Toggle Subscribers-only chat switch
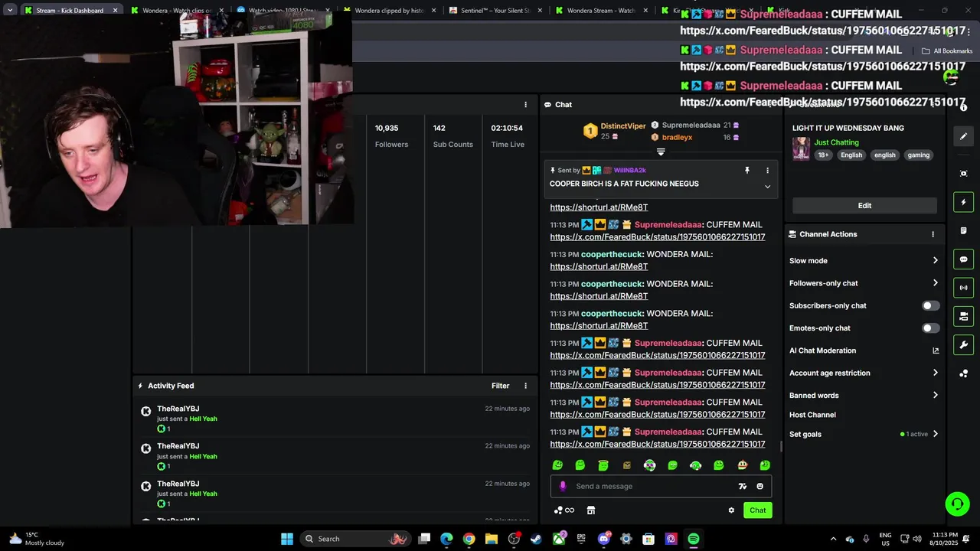Image resolution: width=980 pixels, height=551 pixels. [x=930, y=305]
